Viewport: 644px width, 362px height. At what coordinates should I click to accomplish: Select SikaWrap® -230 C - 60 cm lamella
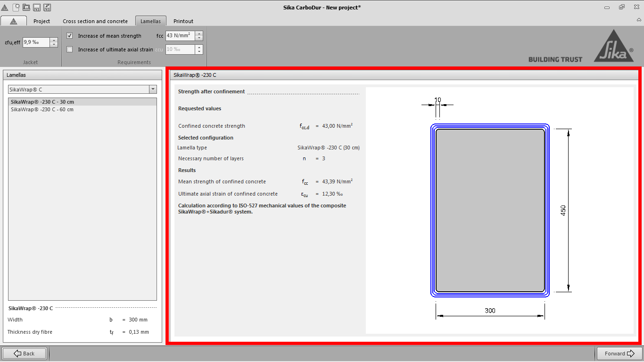83,109
